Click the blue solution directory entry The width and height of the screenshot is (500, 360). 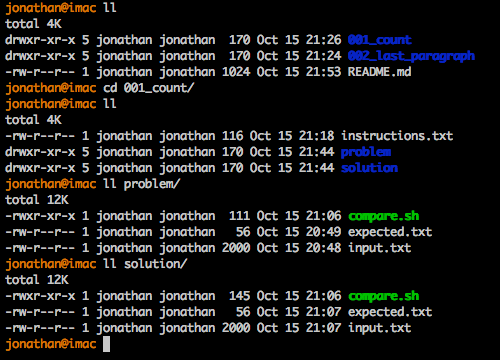(369, 168)
